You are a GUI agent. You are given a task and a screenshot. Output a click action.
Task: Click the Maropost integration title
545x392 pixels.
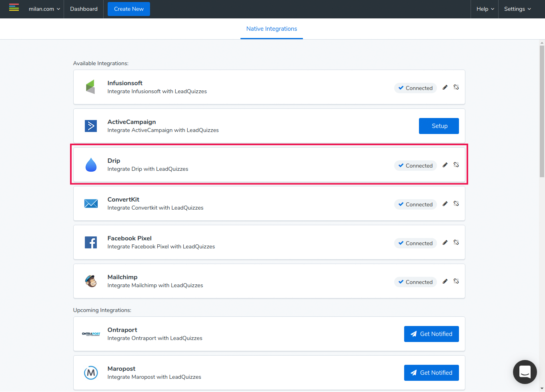(x=121, y=369)
